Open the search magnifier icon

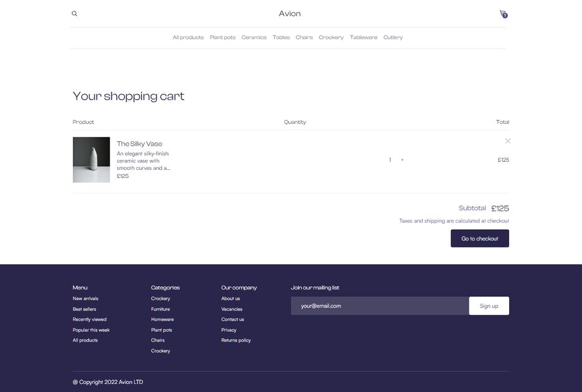pyautogui.click(x=75, y=14)
